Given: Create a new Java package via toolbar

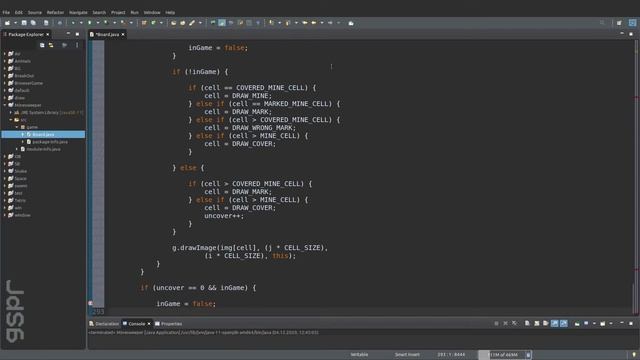Looking at the screenshot, I should click(144, 23).
